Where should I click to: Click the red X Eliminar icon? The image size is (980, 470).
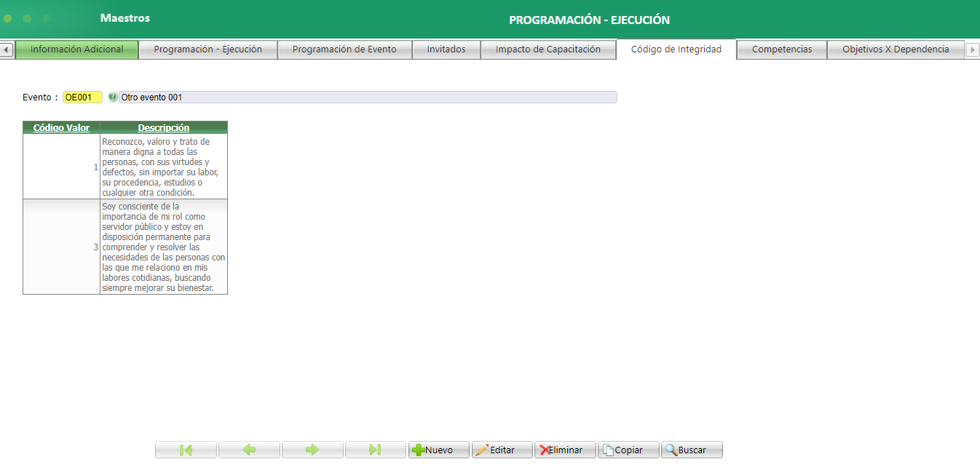(x=545, y=449)
